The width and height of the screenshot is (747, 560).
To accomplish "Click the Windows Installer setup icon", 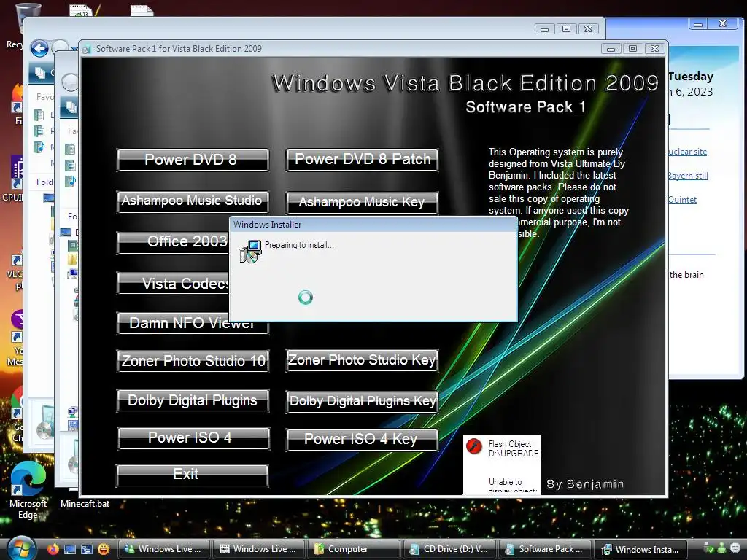I will [251, 251].
